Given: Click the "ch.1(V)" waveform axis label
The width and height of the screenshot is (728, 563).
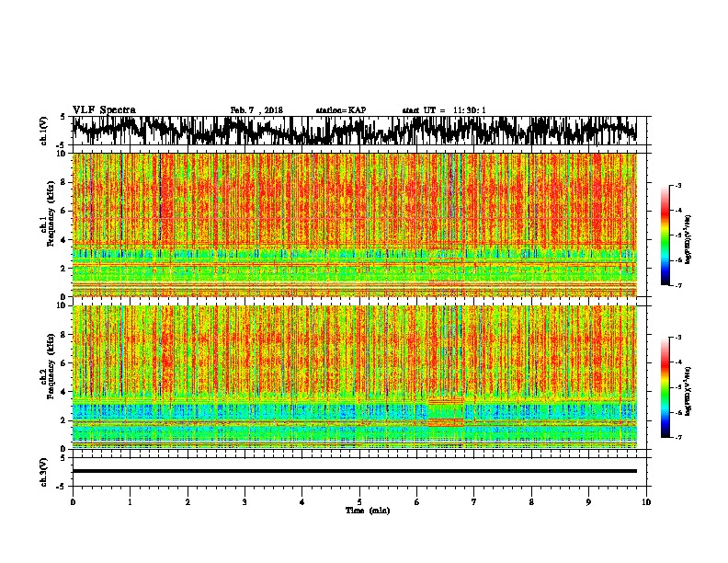Looking at the screenshot, I should pos(44,130).
